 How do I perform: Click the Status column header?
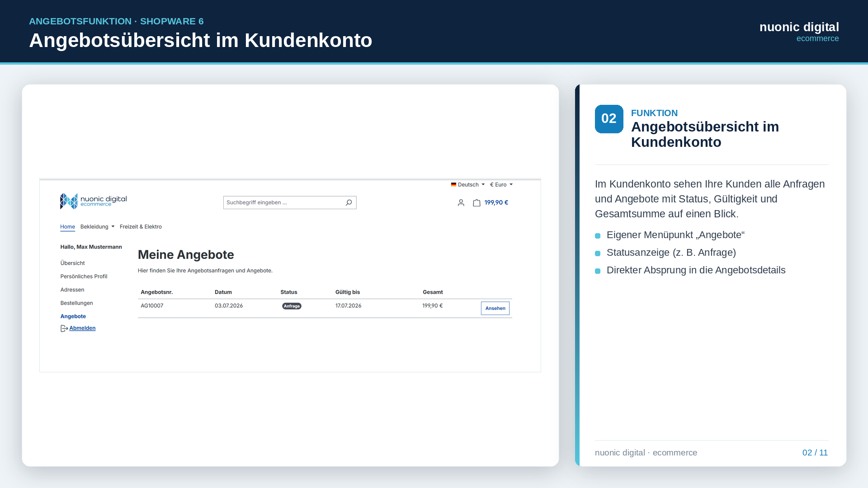(x=288, y=292)
